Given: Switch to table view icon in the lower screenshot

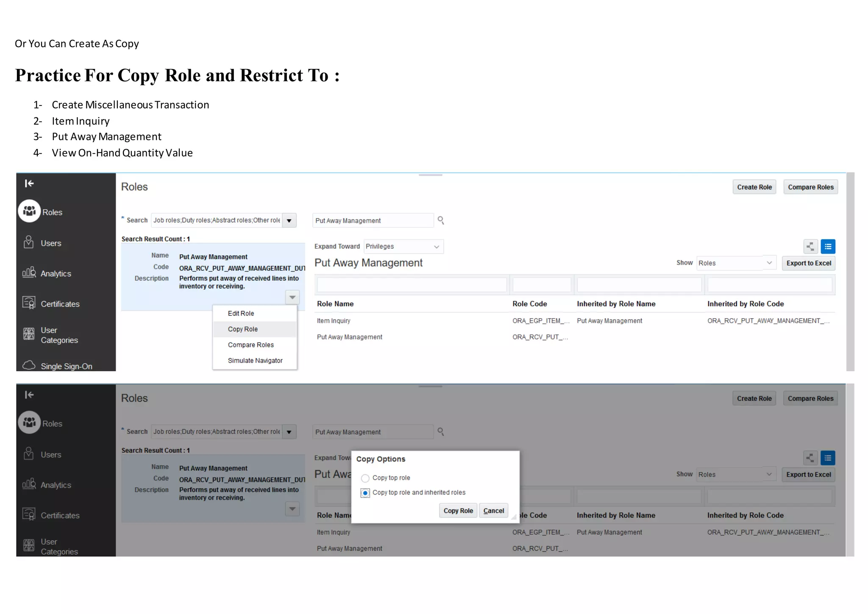Looking at the screenshot, I should pos(828,458).
